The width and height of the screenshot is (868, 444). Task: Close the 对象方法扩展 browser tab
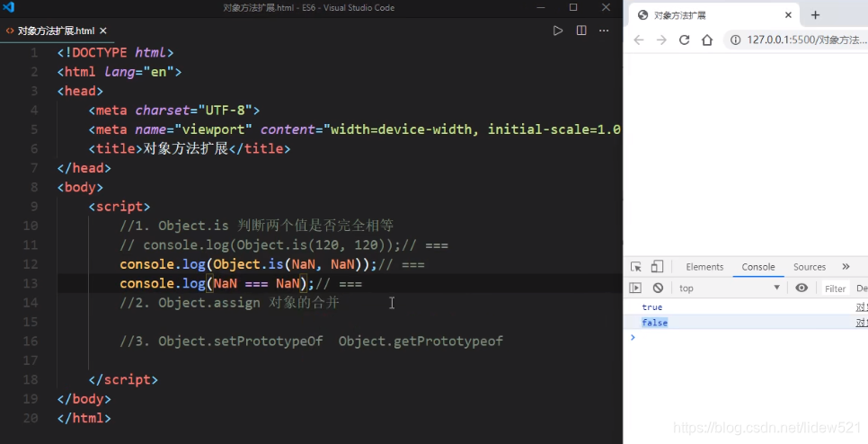coord(788,15)
